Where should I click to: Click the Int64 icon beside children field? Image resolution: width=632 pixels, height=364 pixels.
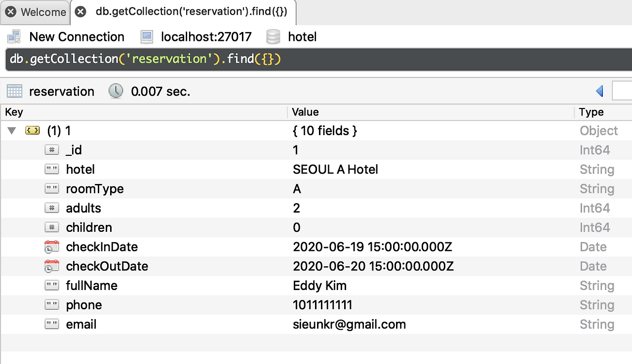[x=52, y=227]
